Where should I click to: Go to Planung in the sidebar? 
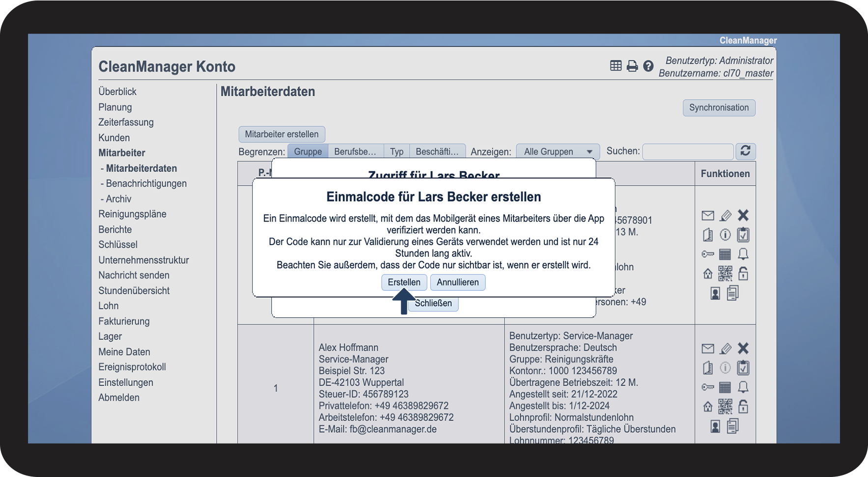[x=115, y=107]
